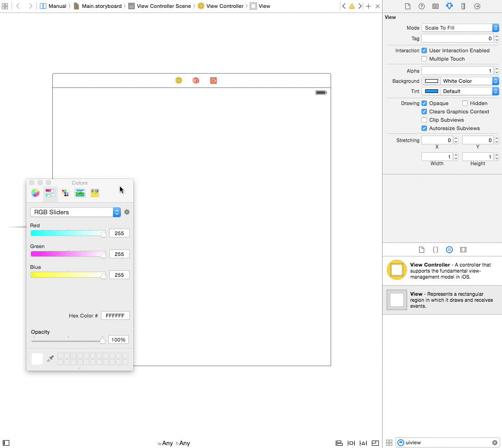Open the related items grid icon

[5, 6]
